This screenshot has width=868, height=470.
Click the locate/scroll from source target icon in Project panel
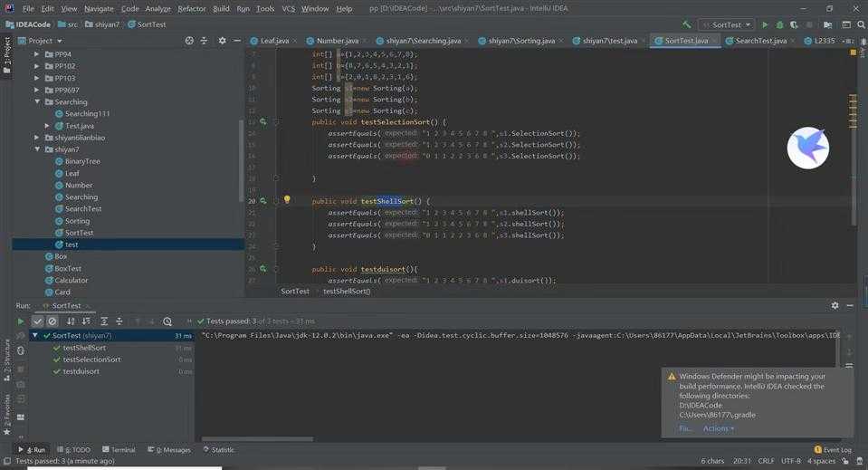189,41
